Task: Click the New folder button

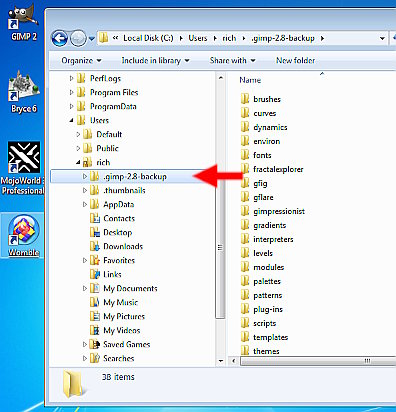Action: tap(295, 60)
